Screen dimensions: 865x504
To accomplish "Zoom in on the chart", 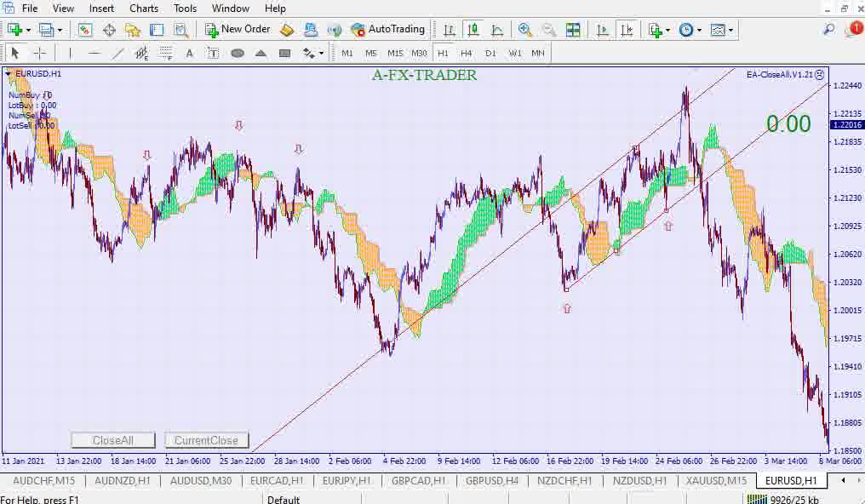I will 525,30.
